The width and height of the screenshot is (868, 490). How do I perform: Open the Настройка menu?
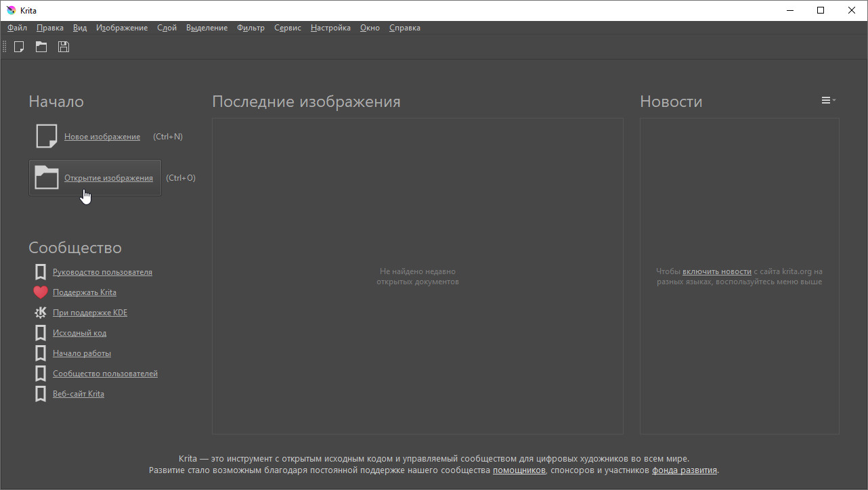coord(330,28)
